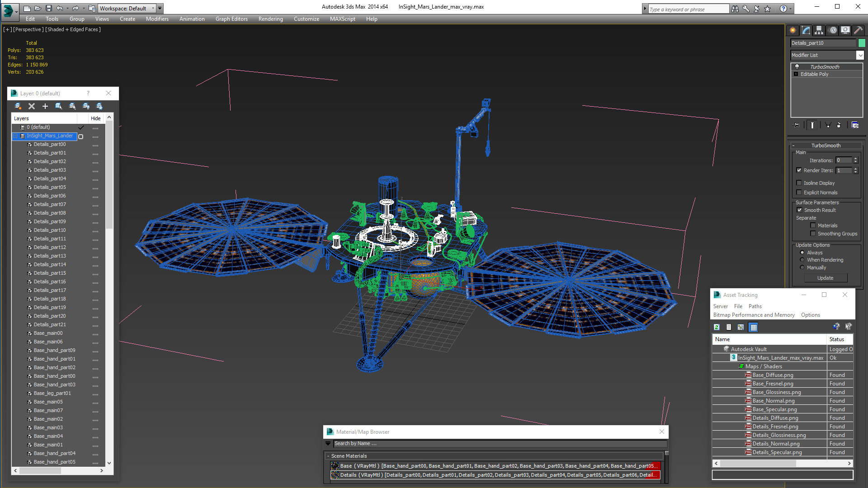Open the Undo history dropdown arrow
This screenshot has width=868, height=488.
click(67, 8)
